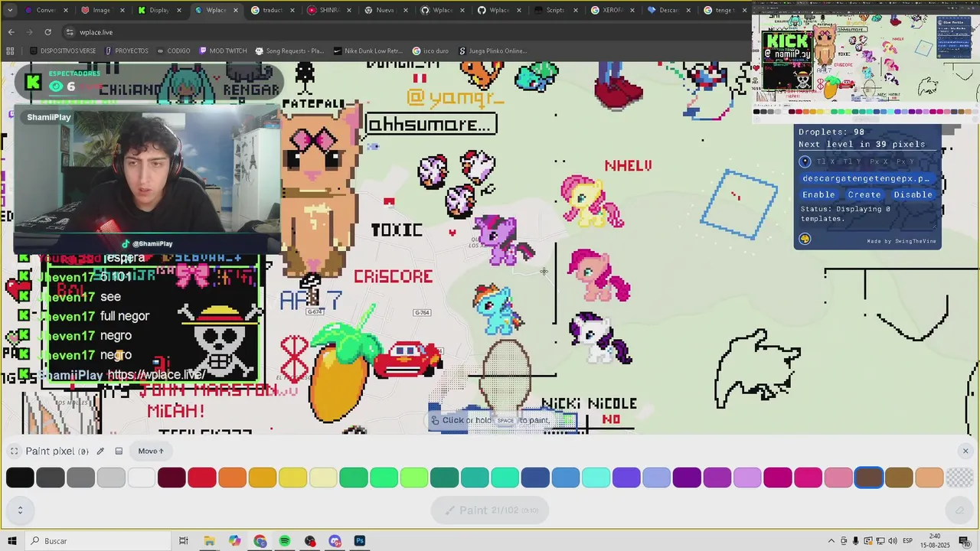Select the dark red maroon swatch
Screen dimensions: 980x551
171,478
